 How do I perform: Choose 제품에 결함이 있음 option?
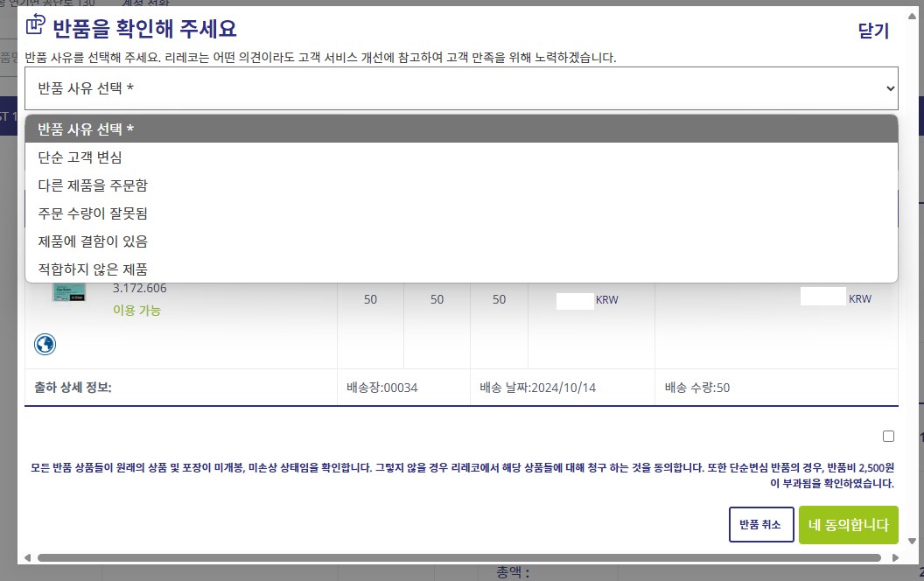pos(461,241)
